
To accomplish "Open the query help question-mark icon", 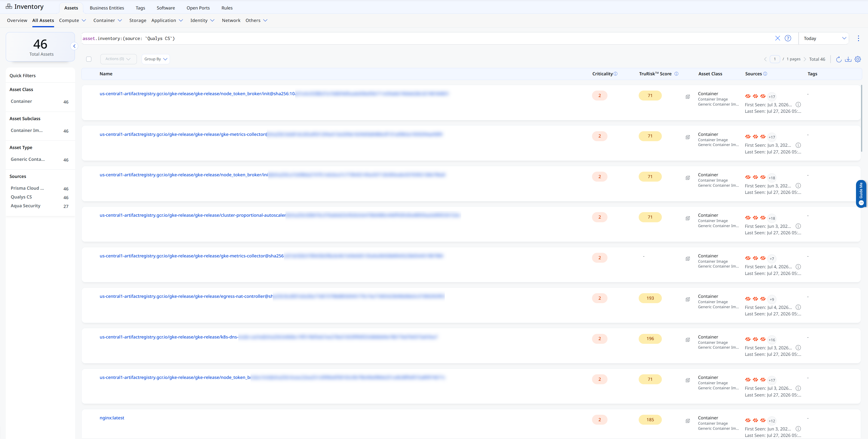I will pyautogui.click(x=788, y=38).
